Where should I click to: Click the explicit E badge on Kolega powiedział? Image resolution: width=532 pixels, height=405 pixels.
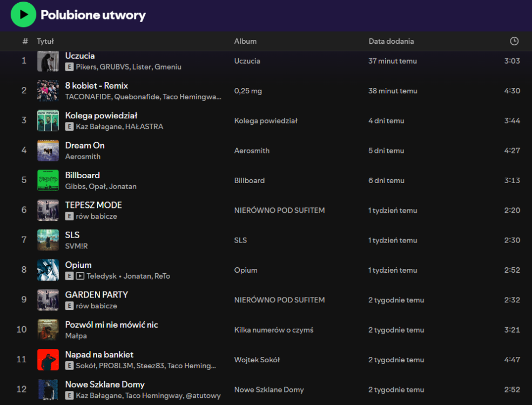pos(69,126)
